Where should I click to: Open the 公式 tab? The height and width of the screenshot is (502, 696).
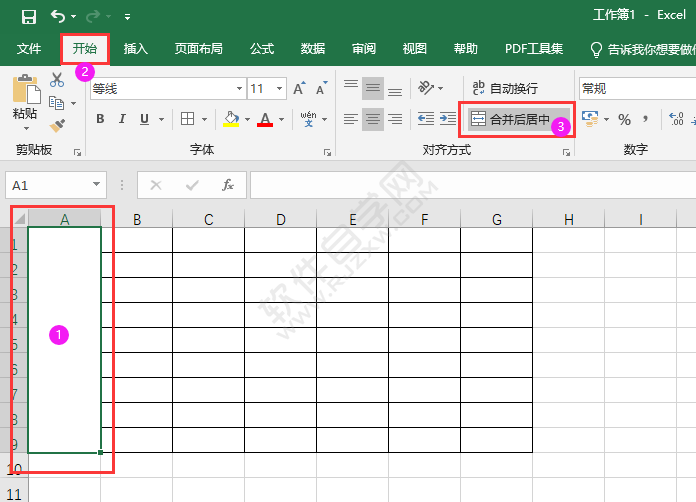click(x=262, y=48)
